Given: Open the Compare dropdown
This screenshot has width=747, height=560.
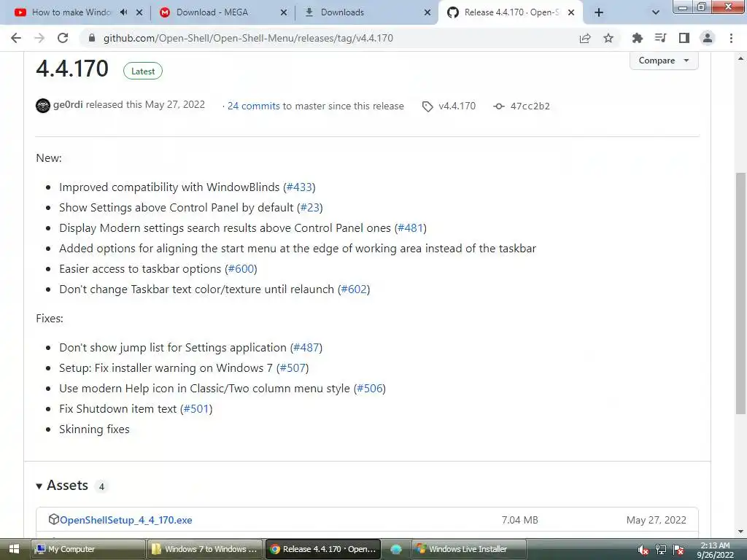Looking at the screenshot, I should (664, 61).
